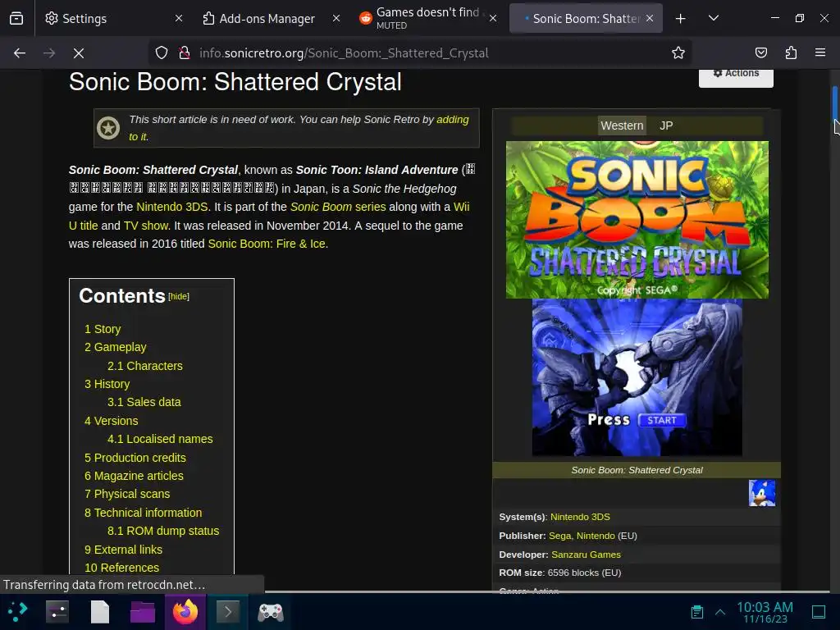Viewport: 840px width, 630px height.
Task: Open tracking protection shield info
Action: click(x=162, y=53)
